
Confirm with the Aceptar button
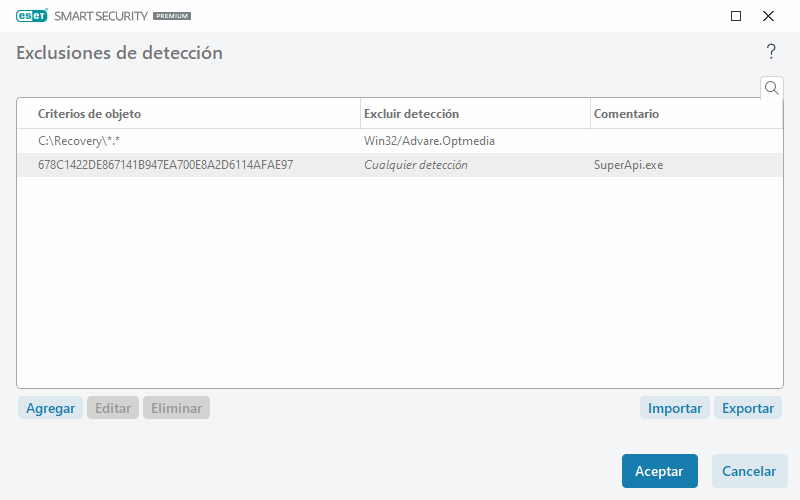[659, 471]
